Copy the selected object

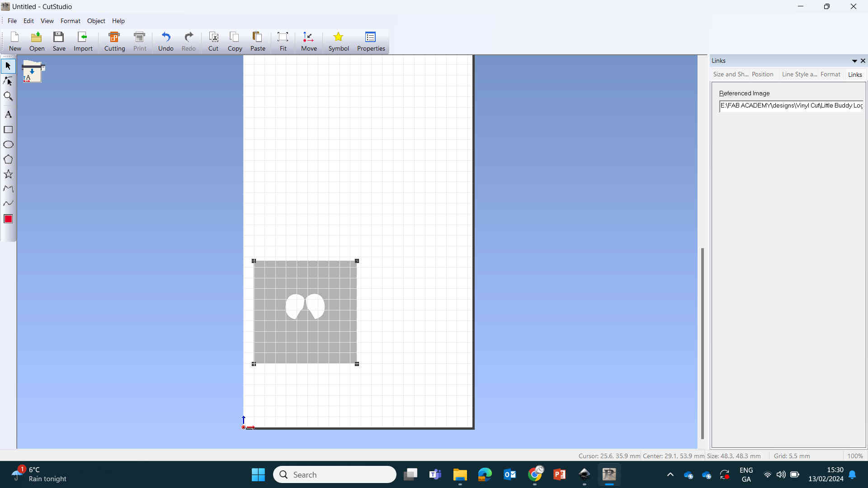(x=235, y=42)
